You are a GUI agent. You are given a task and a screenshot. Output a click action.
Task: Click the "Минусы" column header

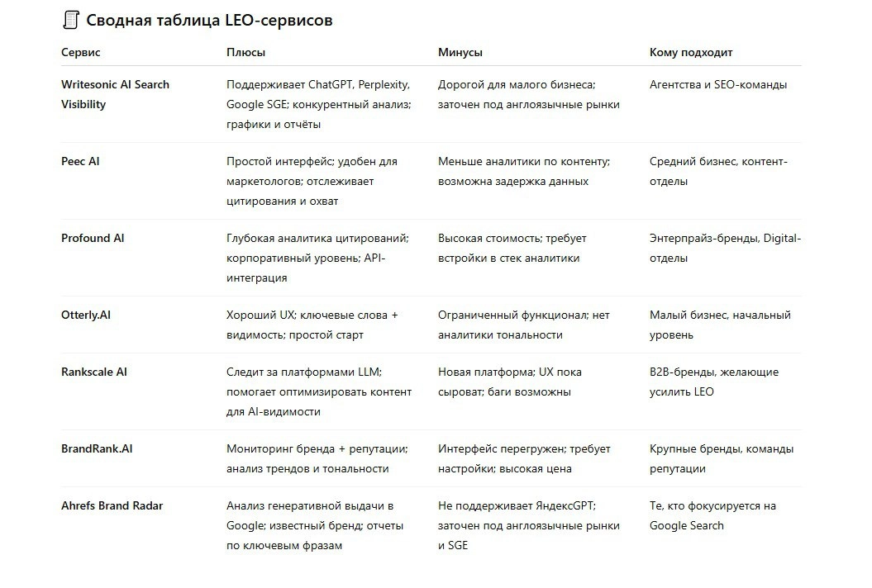[460, 52]
